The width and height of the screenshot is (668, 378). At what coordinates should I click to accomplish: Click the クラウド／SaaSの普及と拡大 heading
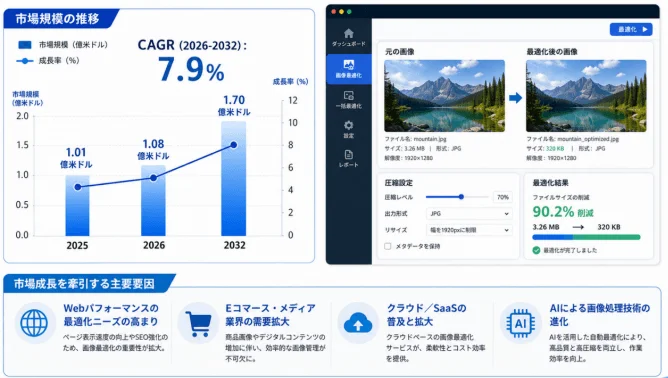[x=426, y=315]
